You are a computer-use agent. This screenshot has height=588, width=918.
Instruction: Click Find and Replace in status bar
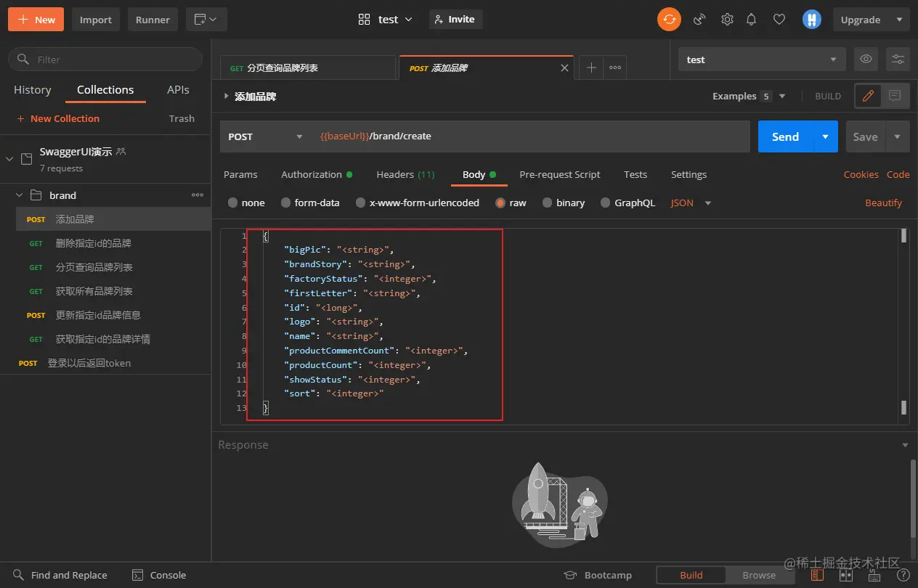coord(60,575)
